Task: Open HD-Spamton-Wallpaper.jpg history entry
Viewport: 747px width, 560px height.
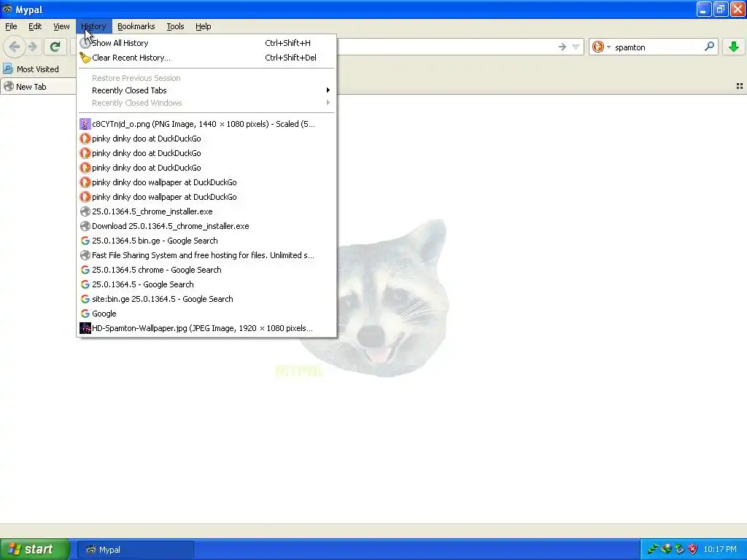Action: click(206, 328)
